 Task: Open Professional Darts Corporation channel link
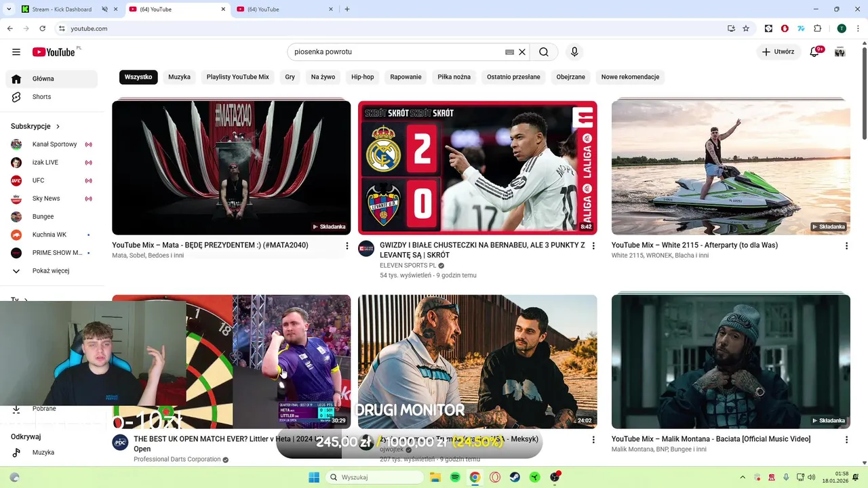pyautogui.click(x=177, y=460)
